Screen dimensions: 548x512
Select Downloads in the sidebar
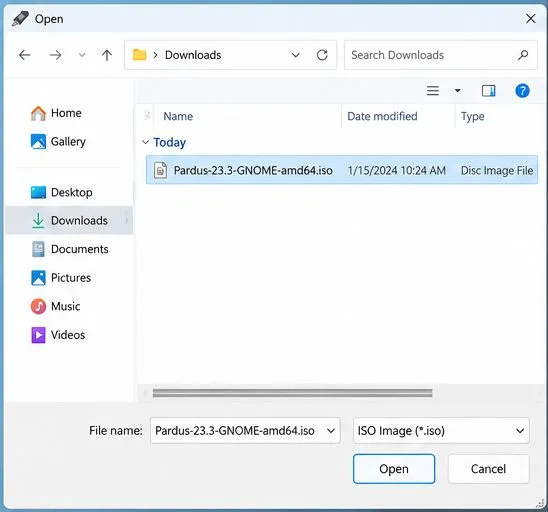point(69,221)
